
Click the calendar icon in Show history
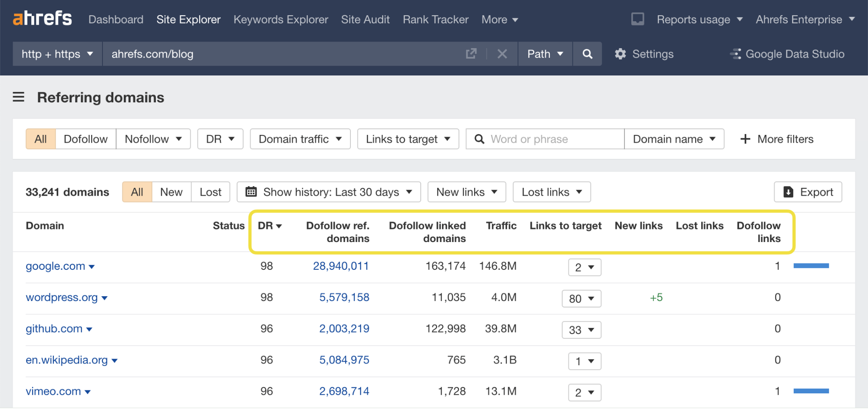tap(251, 192)
